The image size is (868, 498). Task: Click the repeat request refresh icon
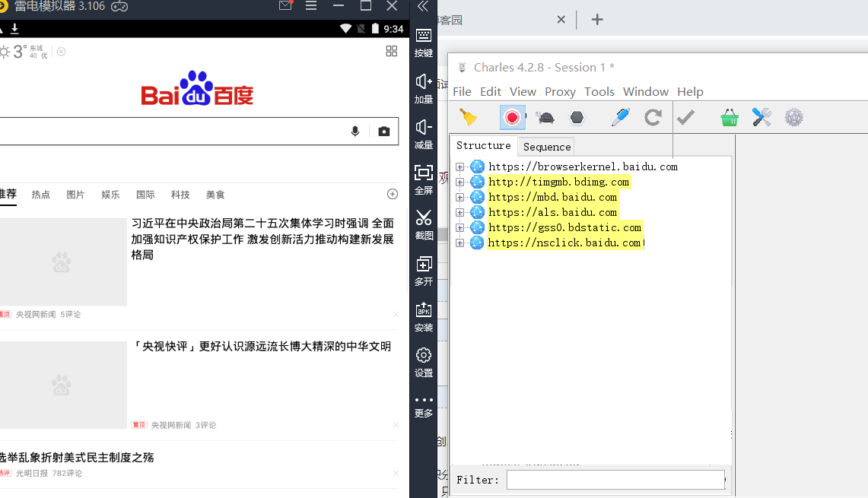653,117
